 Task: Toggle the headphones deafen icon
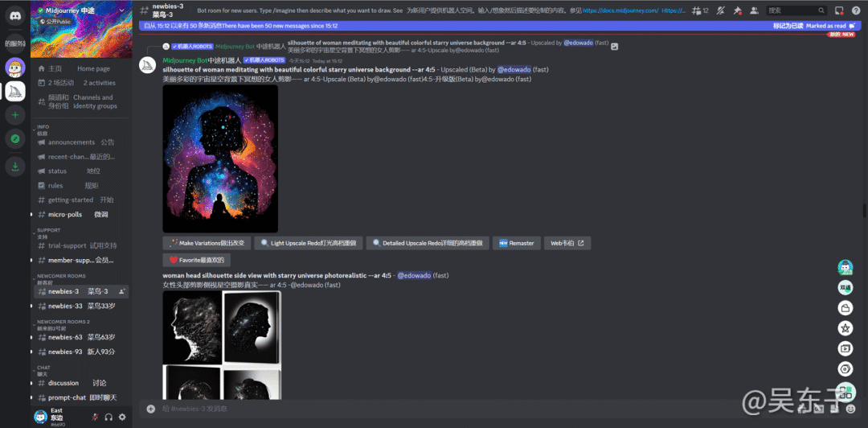coord(108,417)
